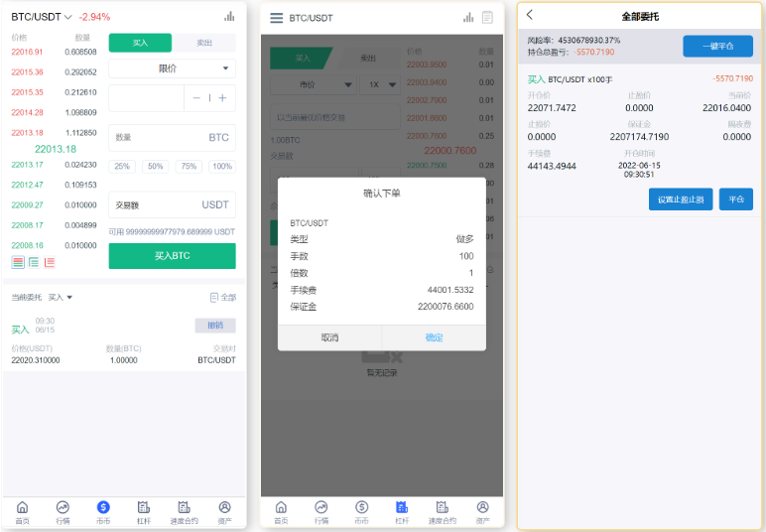Switch to the 卖出 sell tab
The image size is (766, 532).
(x=203, y=43)
